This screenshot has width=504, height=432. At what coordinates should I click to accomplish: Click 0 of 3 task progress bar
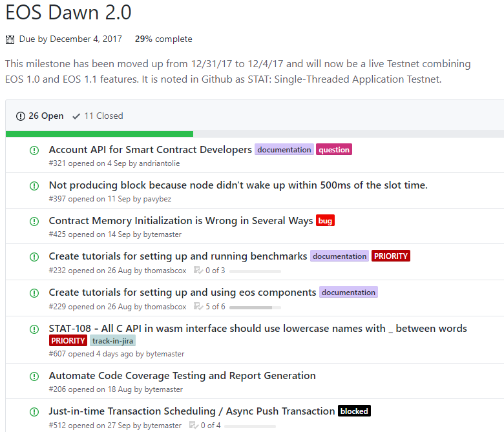pos(255,271)
